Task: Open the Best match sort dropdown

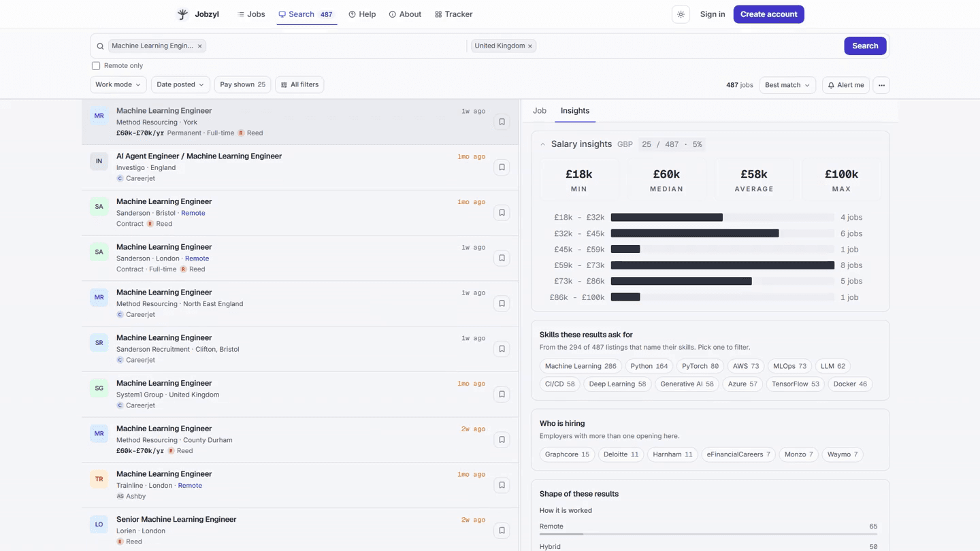Action: (x=787, y=85)
